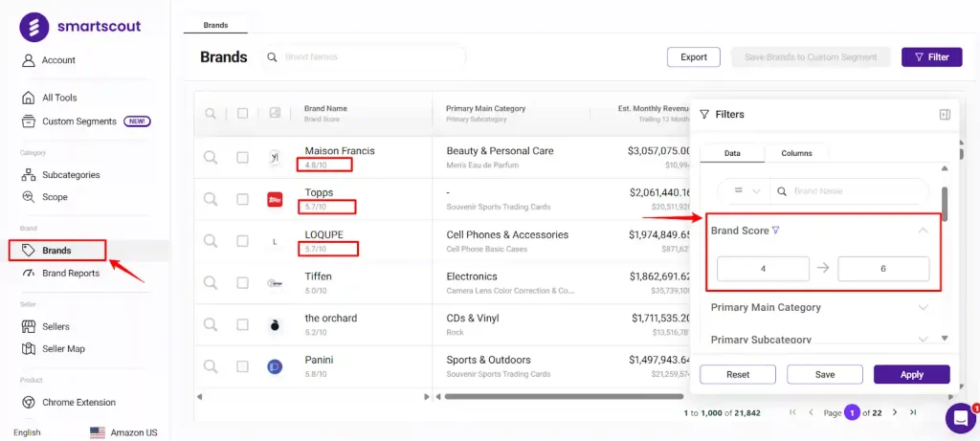Toggle the select-all checkbox in table header
The image size is (980, 441).
point(242,113)
